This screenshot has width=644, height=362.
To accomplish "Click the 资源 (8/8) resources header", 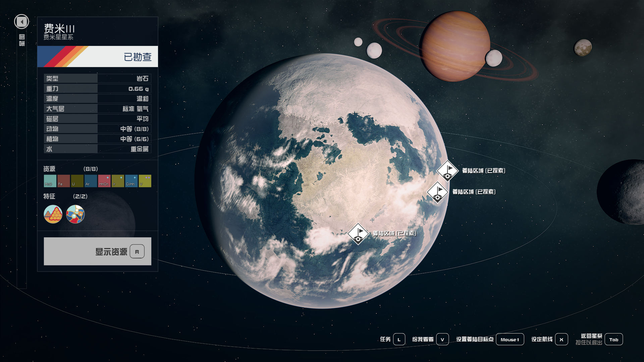I will click(x=71, y=169).
